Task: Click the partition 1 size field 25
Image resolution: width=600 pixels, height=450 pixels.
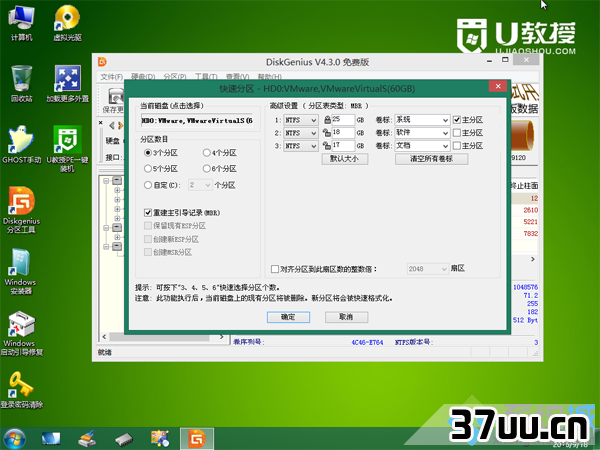Action: tap(343, 120)
